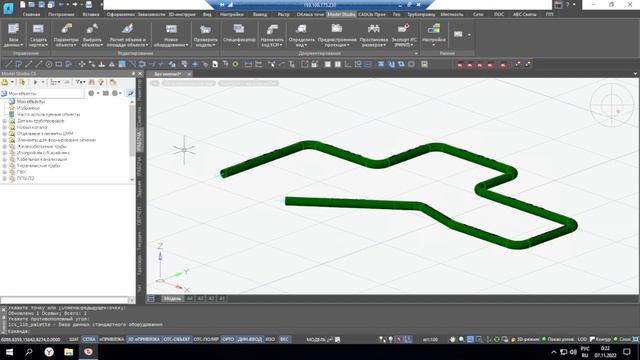Viewport: 640px width, 360px height.
Task: Open Расчет объема и площади объекта
Action: point(127,35)
